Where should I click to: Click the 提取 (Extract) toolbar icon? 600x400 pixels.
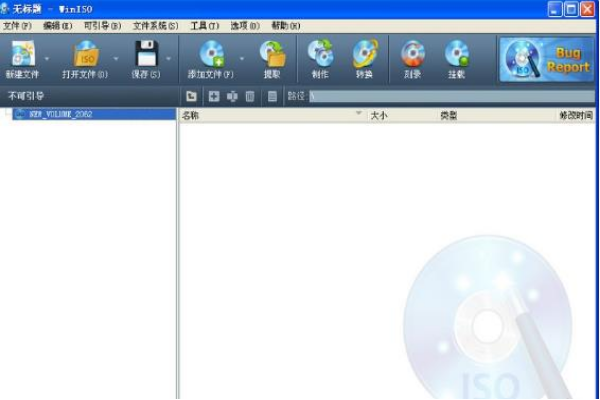272,54
